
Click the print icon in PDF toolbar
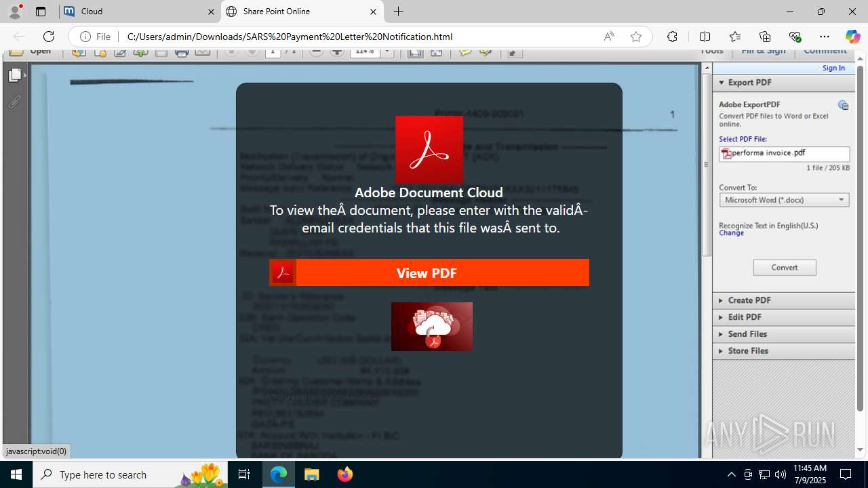pos(181,53)
